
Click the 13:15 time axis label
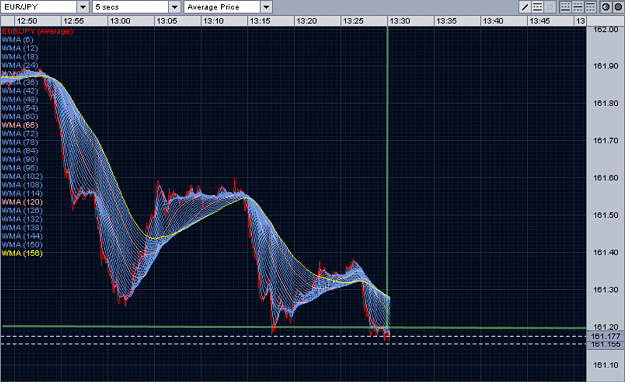(x=260, y=21)
